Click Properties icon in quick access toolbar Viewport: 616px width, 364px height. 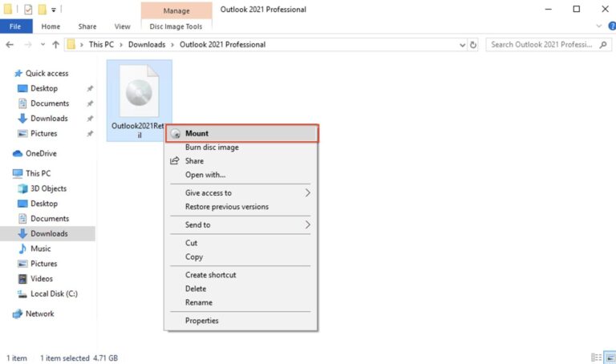[28, 10]
